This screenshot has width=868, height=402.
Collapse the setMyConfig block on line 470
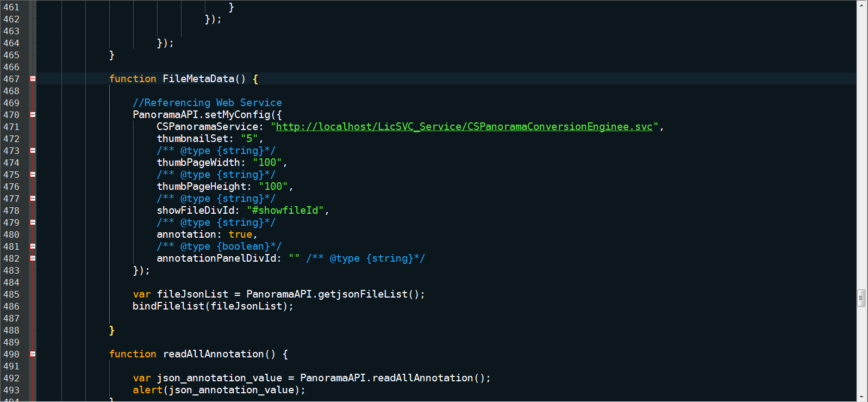(33, 115)
